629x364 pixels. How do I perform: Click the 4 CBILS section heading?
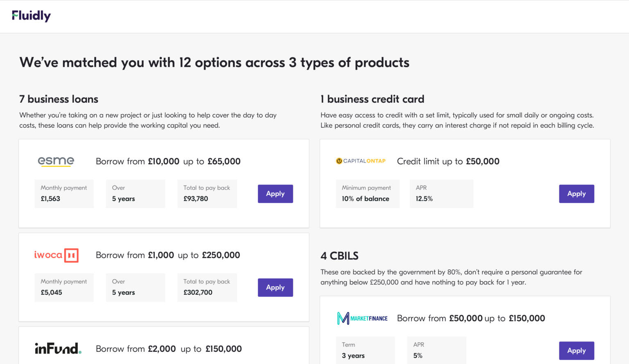[x=339, y=255]
